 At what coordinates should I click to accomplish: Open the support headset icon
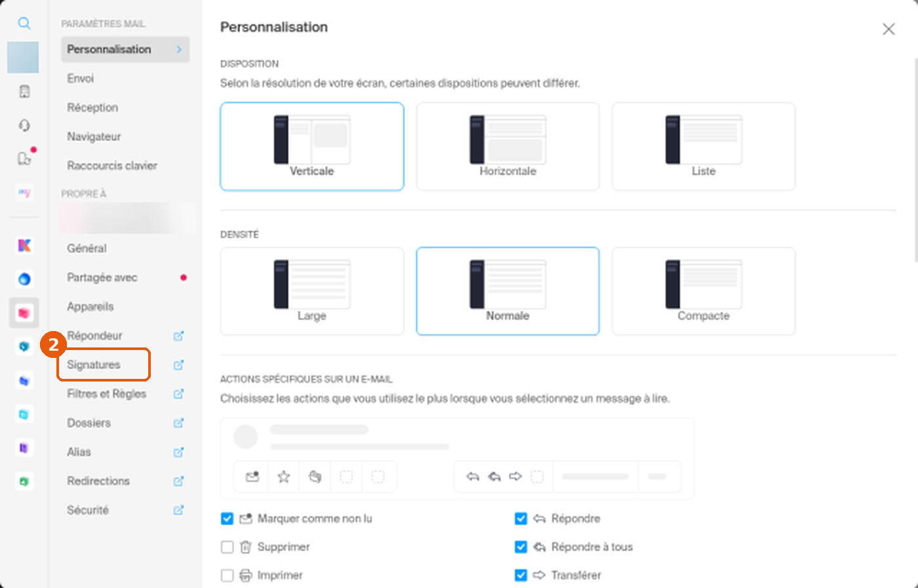(x=24, y=125)
